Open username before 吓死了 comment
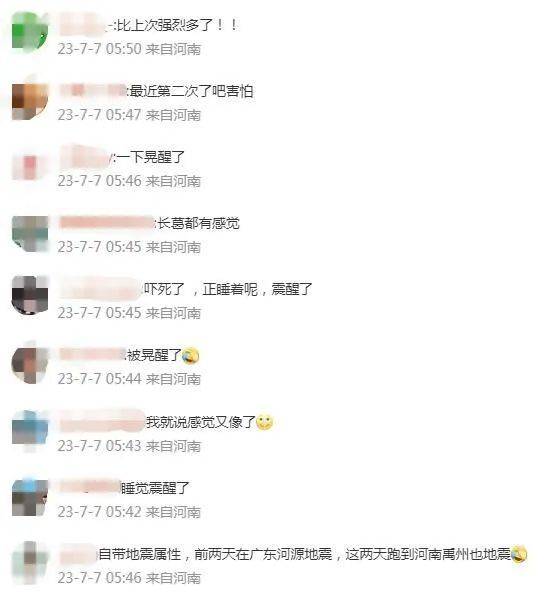This screenshot has height=601, width=545. click(100, 289)
